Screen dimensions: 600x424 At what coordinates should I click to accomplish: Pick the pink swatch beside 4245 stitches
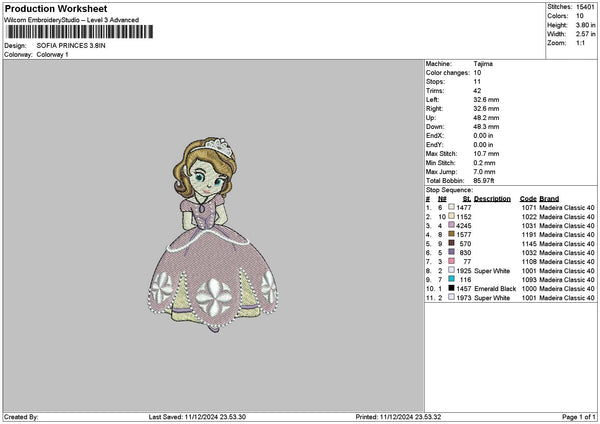click(452, 225)
